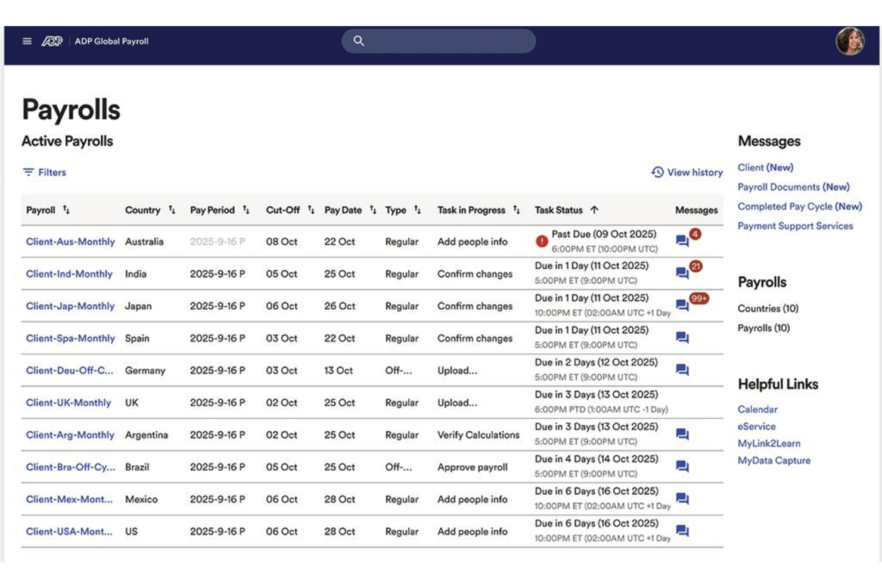Image resolution: width=882 pixels, height=588 pixels.
Task: Open the Client-Spa-Monthly payroll
Action: pos(70,338)
